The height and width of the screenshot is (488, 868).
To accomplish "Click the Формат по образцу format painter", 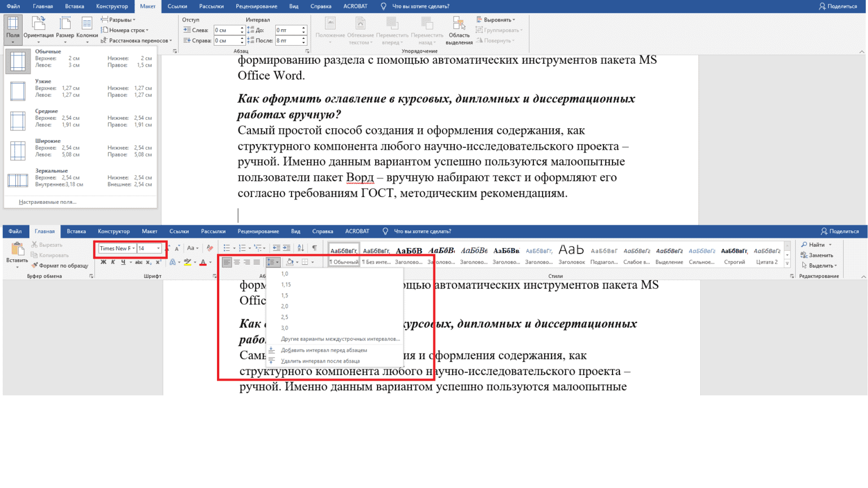I will [60, 265].
